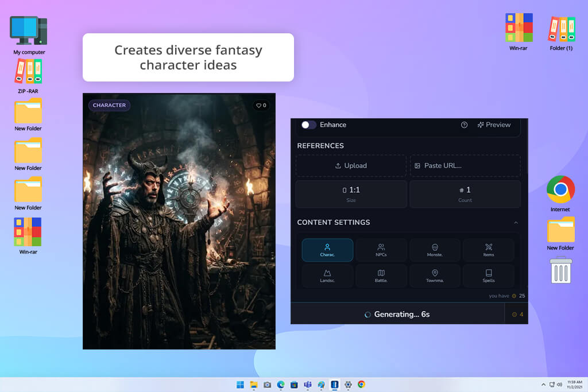Open the Win-rar icon below the left folders
Viewport: 588px width, 392px height.
tap(28, 236)
